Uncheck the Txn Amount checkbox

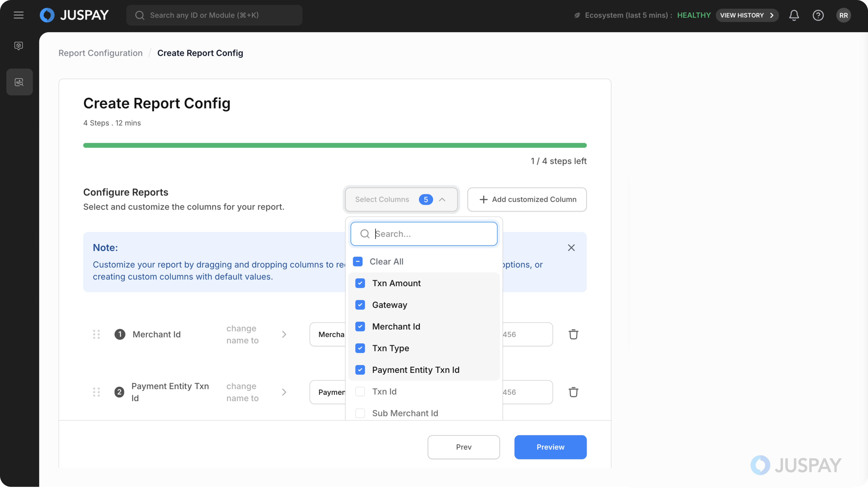tap(360, 283)
